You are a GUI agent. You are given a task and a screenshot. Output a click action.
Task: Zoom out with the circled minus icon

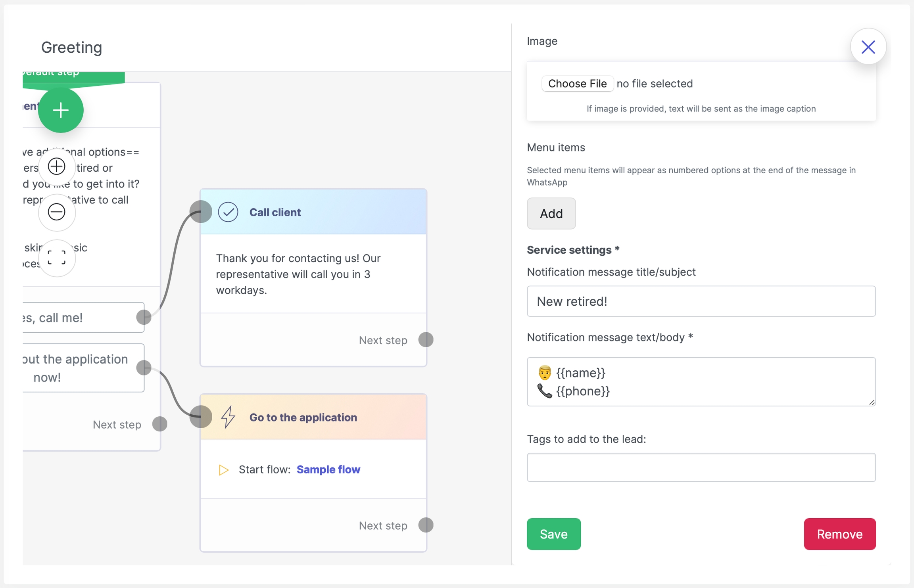click(57, 212)
